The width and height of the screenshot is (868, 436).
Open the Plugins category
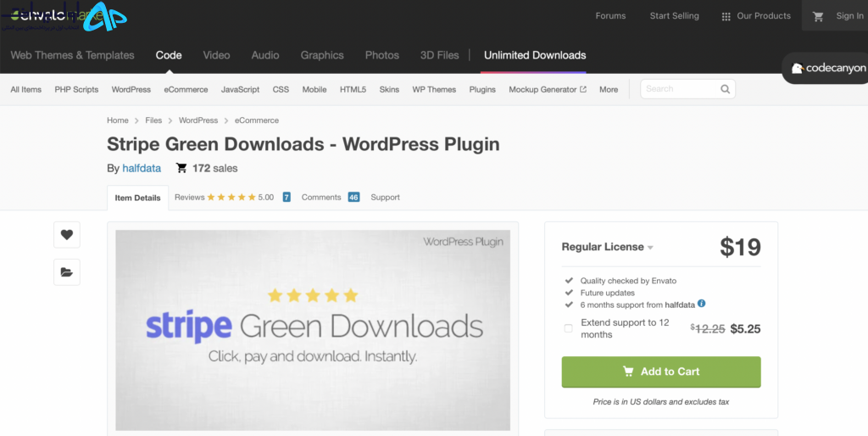click(482, 89)
